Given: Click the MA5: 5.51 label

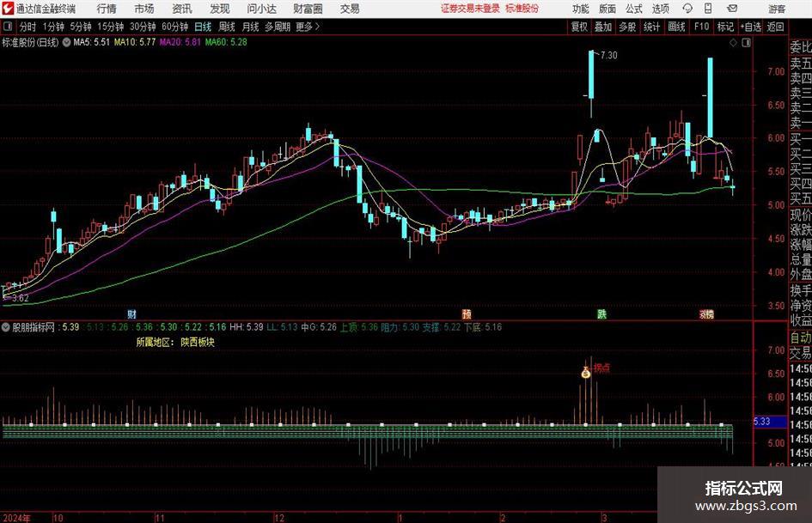Looking at the screenshot, I should coord(92,42).
